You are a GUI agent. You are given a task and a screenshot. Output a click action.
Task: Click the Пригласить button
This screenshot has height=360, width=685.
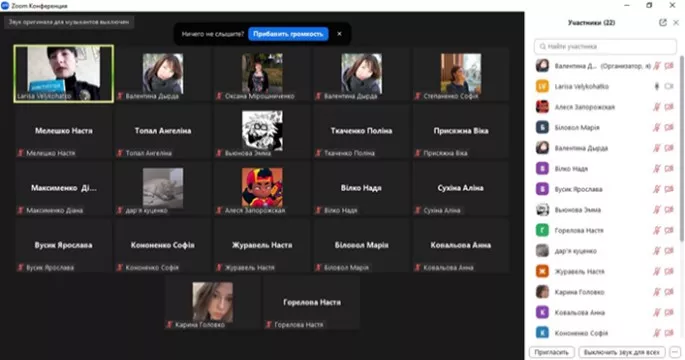[551, 352]
